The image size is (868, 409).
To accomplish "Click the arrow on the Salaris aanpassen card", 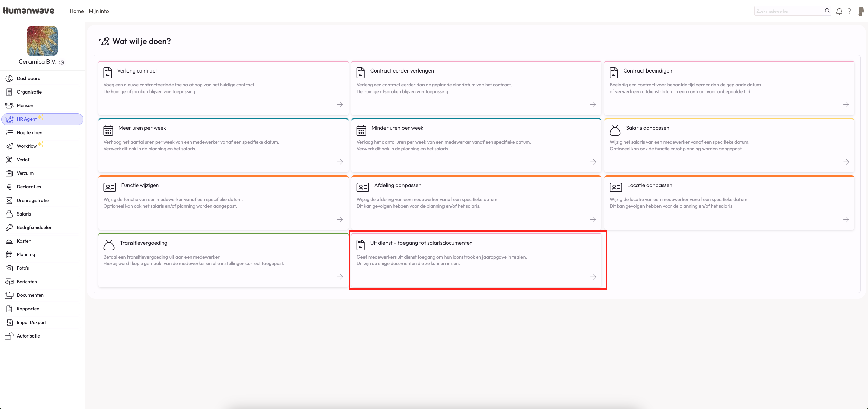I will tap(846, 162).
